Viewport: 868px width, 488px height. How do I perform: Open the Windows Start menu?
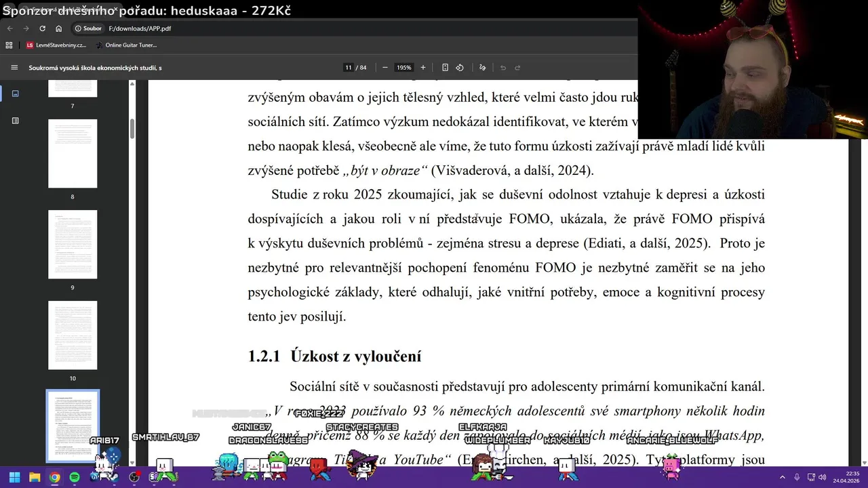point(14,477)
